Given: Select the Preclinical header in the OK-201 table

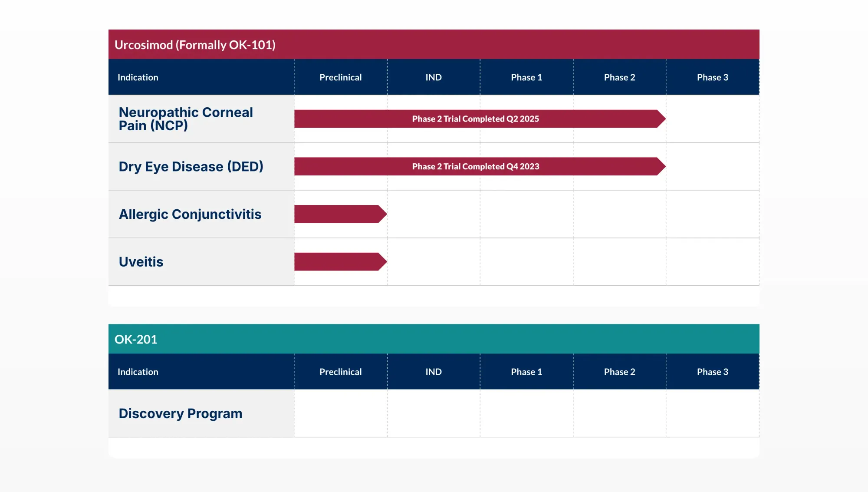Looking at the screenshot, I should (340, 372).
